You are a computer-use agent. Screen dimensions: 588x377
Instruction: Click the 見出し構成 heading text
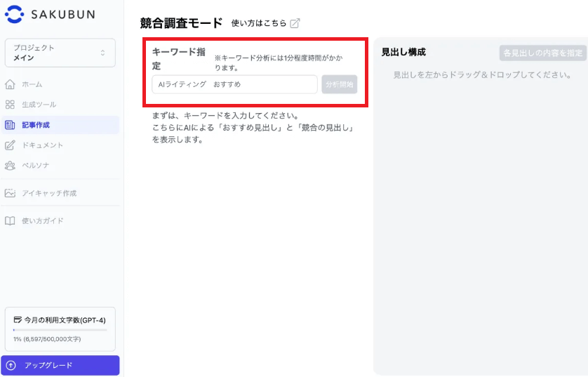point(404,52)
